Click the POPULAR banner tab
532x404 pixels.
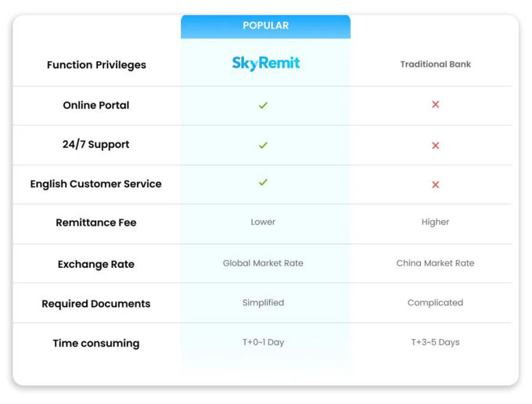pos(265,26)
